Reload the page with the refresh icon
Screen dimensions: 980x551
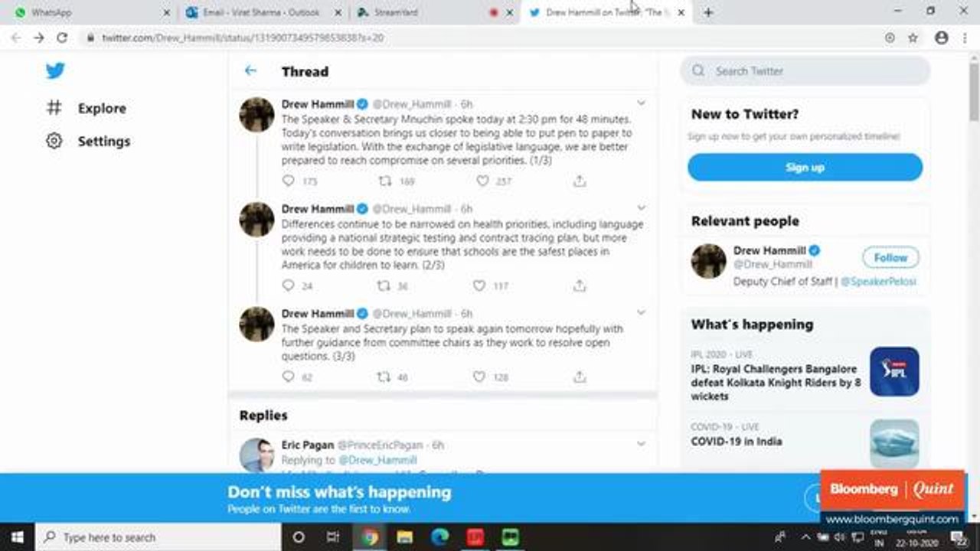coord(62,37)
